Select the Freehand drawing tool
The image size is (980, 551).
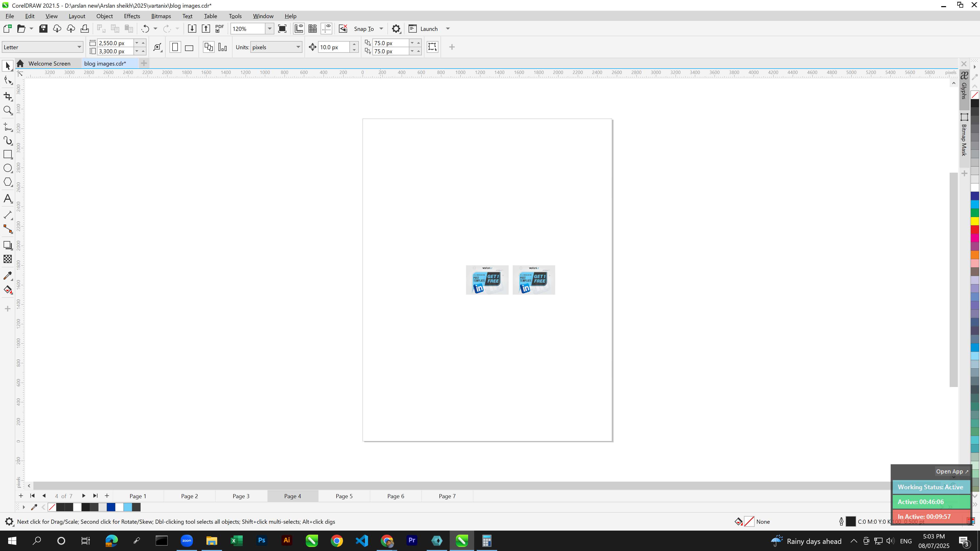(8, 127)
